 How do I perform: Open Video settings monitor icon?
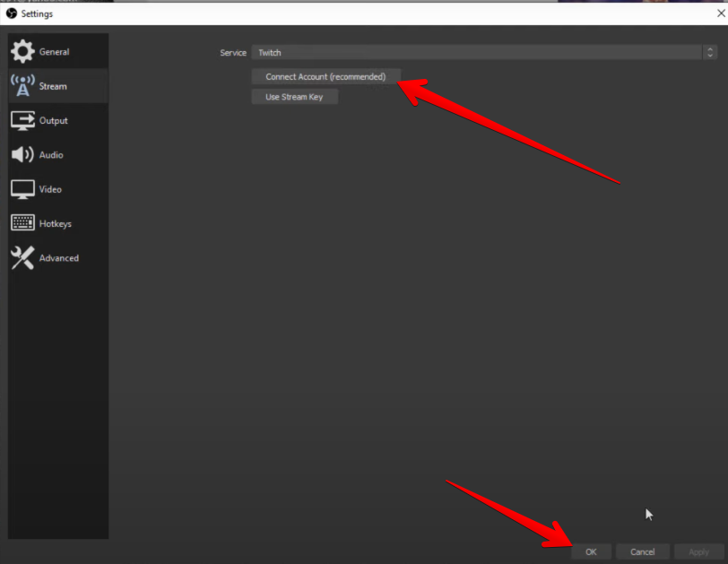pyautogui.click(x=22, y=189)
